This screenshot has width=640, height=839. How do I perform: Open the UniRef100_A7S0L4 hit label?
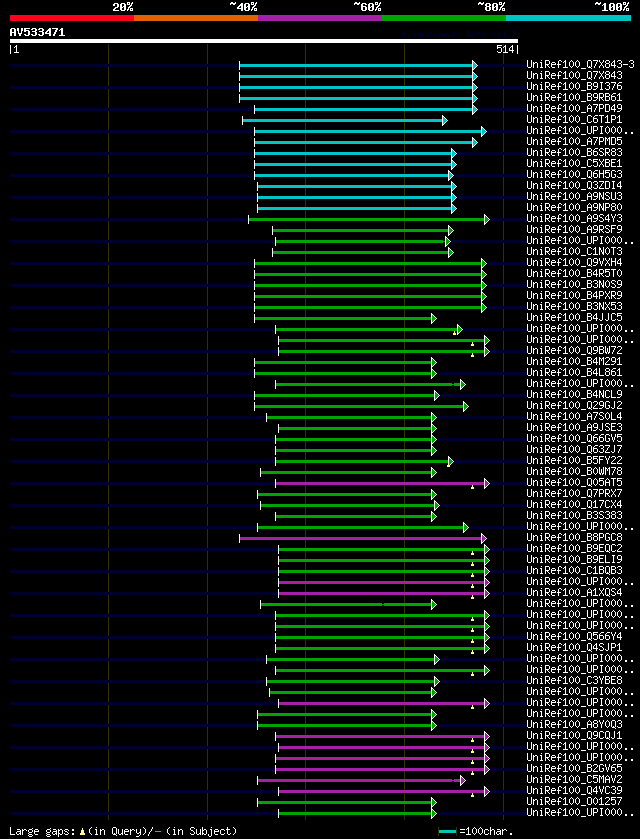click(575, 416)
